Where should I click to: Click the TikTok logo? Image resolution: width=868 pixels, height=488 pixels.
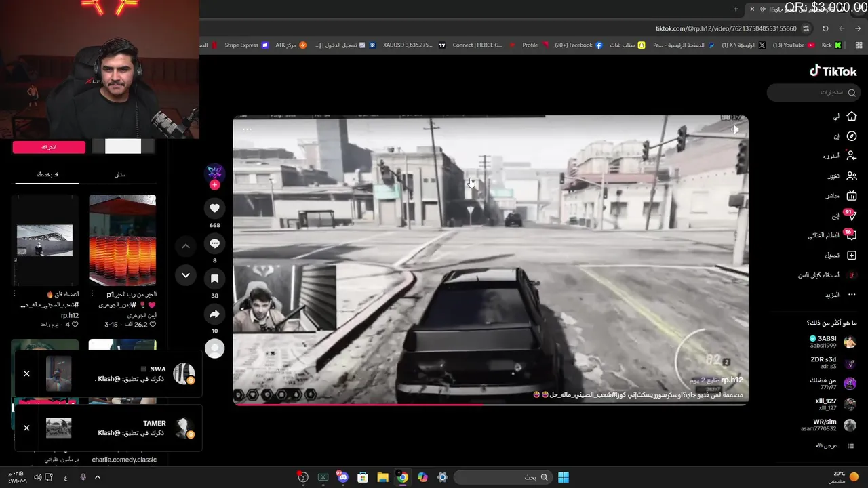[x=833, y=70]
